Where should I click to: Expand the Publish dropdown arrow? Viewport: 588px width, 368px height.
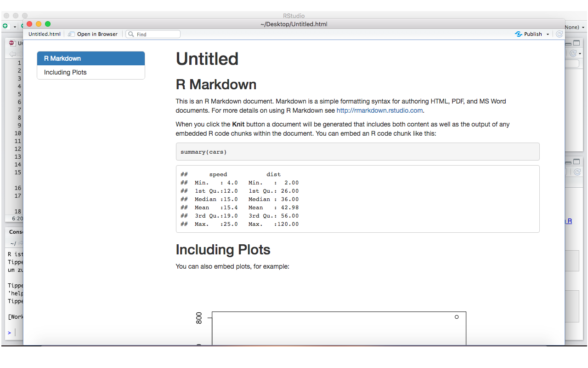click(x=548, y=34)
